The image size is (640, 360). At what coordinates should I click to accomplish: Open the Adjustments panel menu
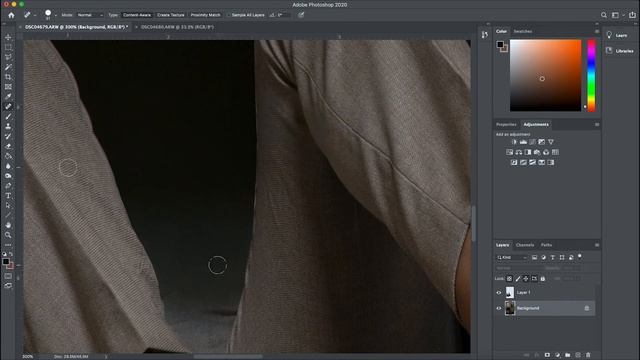(x=597, y=124)
